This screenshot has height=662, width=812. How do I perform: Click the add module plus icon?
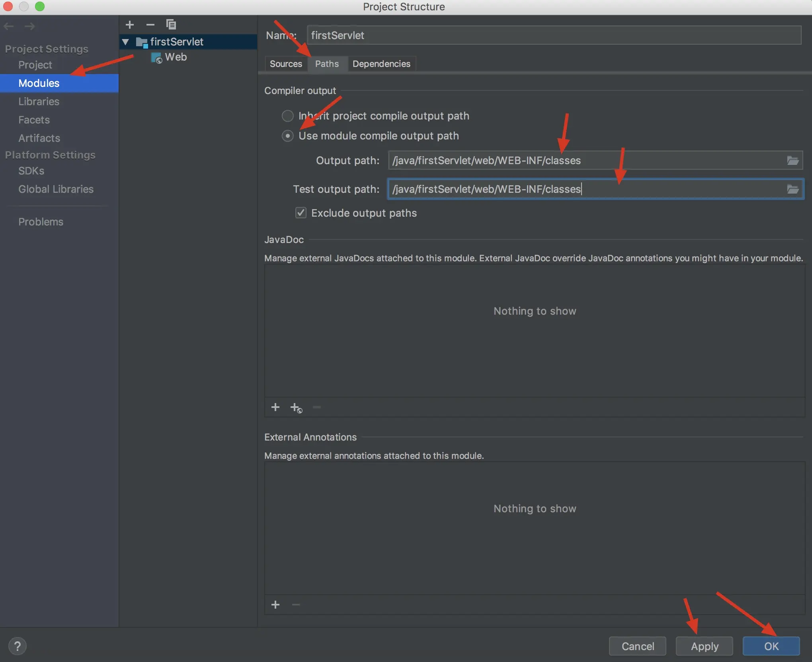pyautogui.click(x=129, y=25)
